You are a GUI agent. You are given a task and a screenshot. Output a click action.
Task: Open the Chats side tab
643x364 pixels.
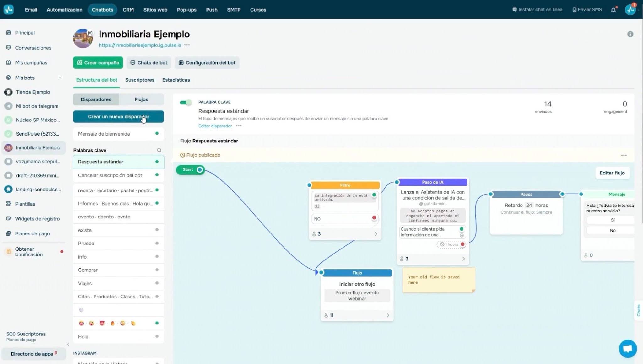[x=639, y=311]
